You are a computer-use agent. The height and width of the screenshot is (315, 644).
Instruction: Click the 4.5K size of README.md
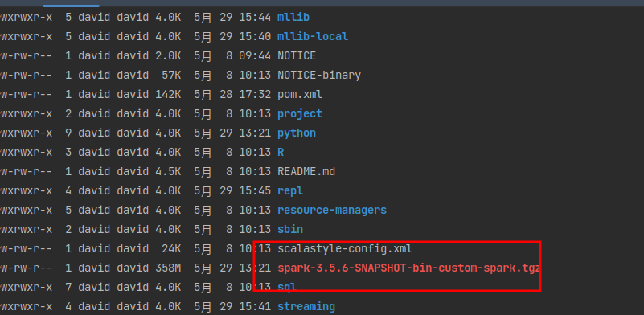[168, 172]
